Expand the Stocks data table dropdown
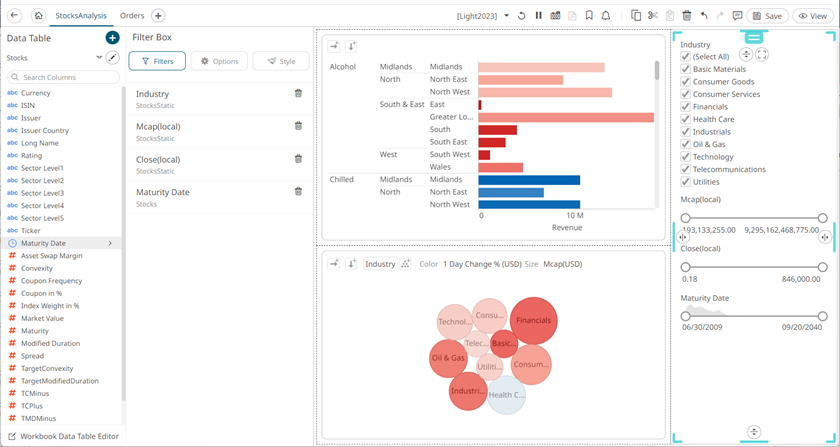Image resolution: width=840 pixels, height=447 pixels. coord(99,58)
